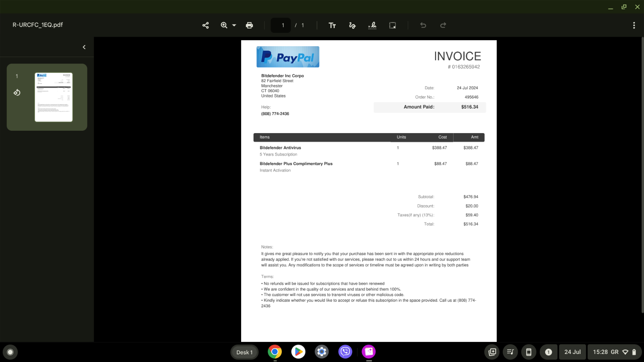Viewport: 644px width, 362px height.
Task: Click the Order No. value 495646
Action: [x=471, y=97]
